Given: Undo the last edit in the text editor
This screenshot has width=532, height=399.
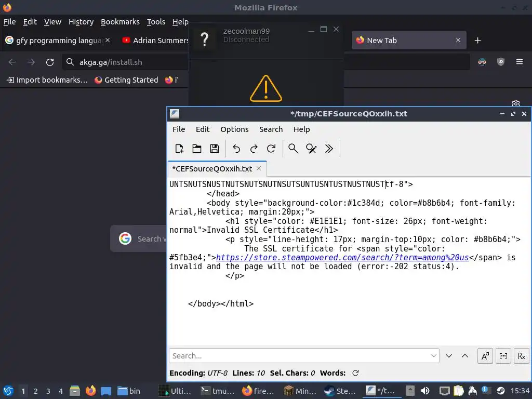Looking at the screenshot, I should pos(236,149).
